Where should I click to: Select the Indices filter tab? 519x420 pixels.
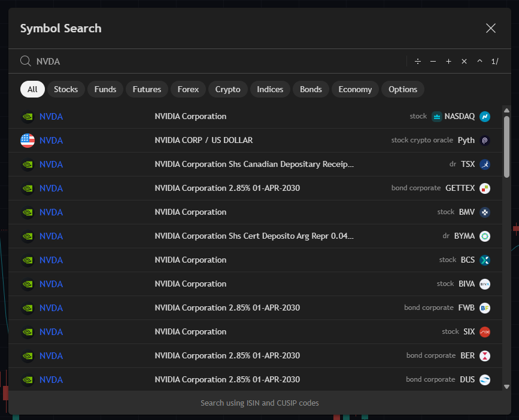coord(270,89)
